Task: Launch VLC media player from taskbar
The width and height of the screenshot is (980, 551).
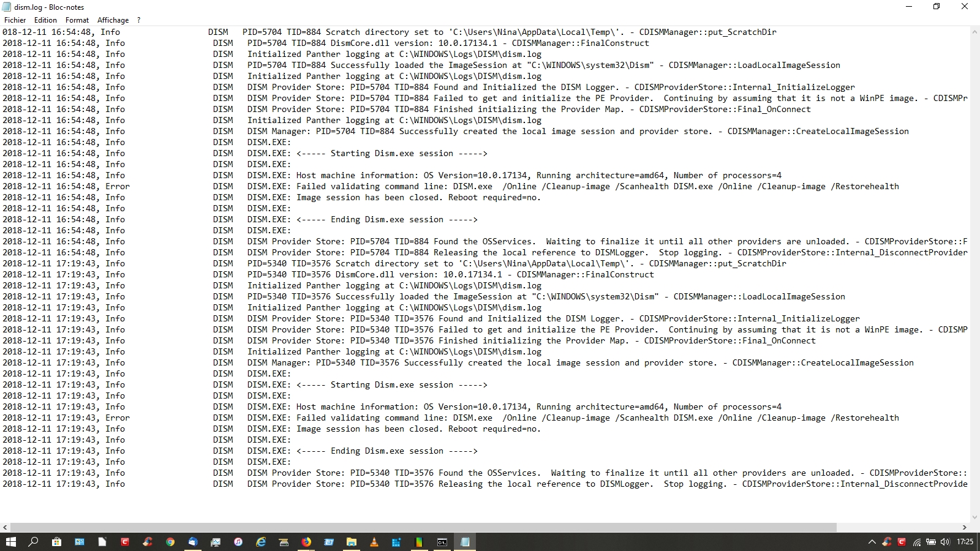Action: coord(374,542)
